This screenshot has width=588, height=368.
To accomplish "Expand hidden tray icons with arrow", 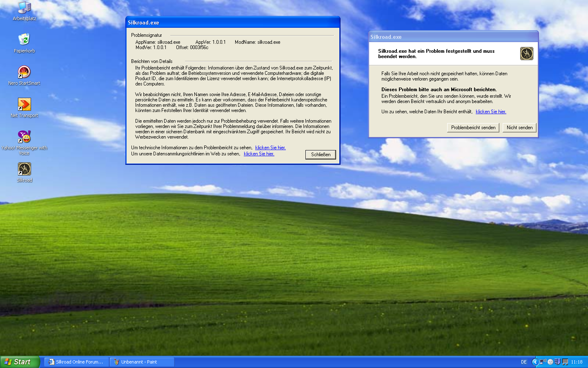I will pos(535,362).
